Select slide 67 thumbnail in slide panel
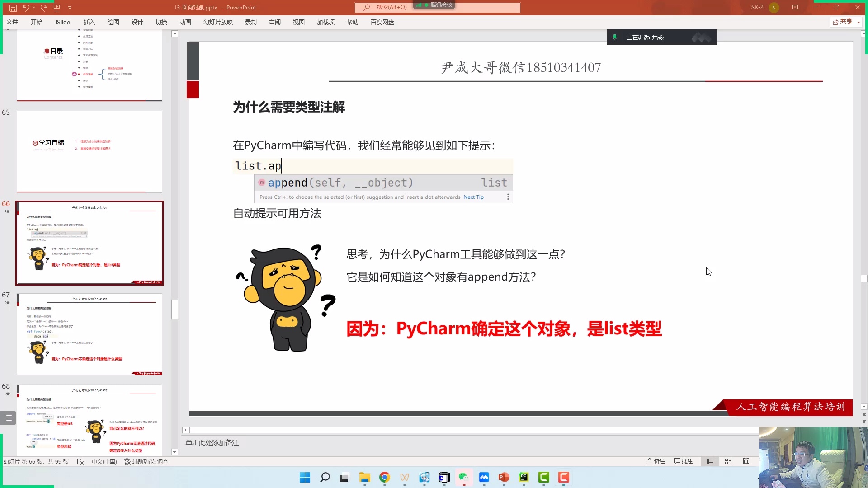The width and height of the screenshot is (868, 488). 89,334
